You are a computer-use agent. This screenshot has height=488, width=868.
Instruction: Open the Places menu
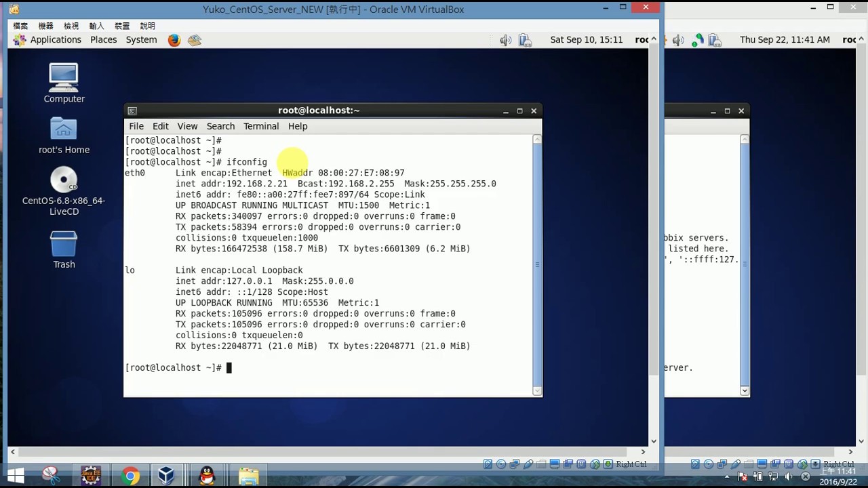point(104,40)
